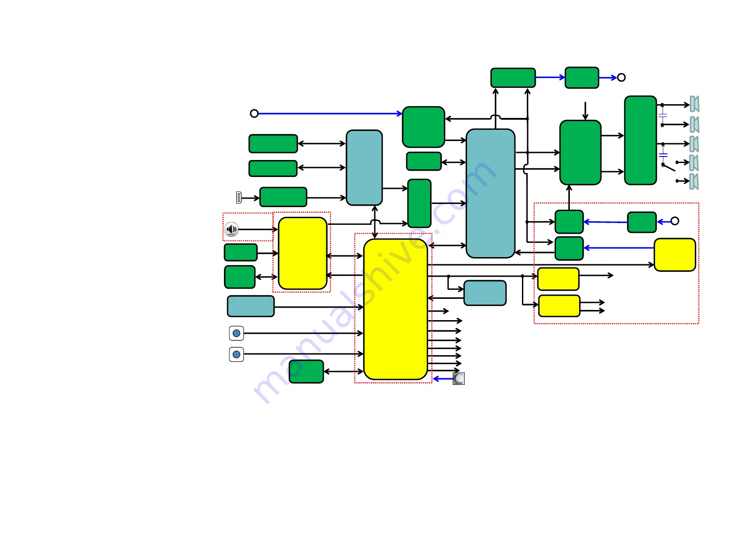Viewport: 745px width, 560px height.
Task: Click open-circle terminal starting the long blue line
Action: [x=254, y=114]
